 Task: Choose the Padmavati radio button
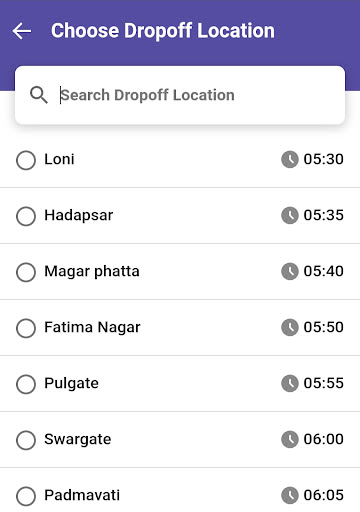[x=26, y=496]
